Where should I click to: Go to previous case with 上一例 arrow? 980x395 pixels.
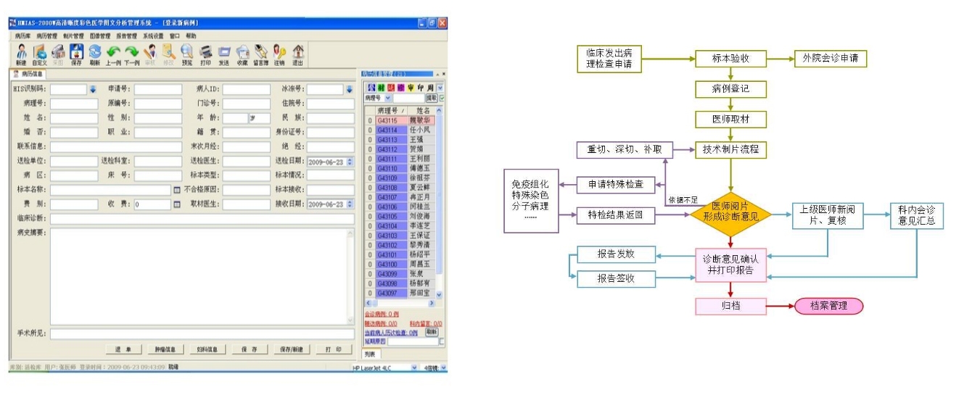113,53
